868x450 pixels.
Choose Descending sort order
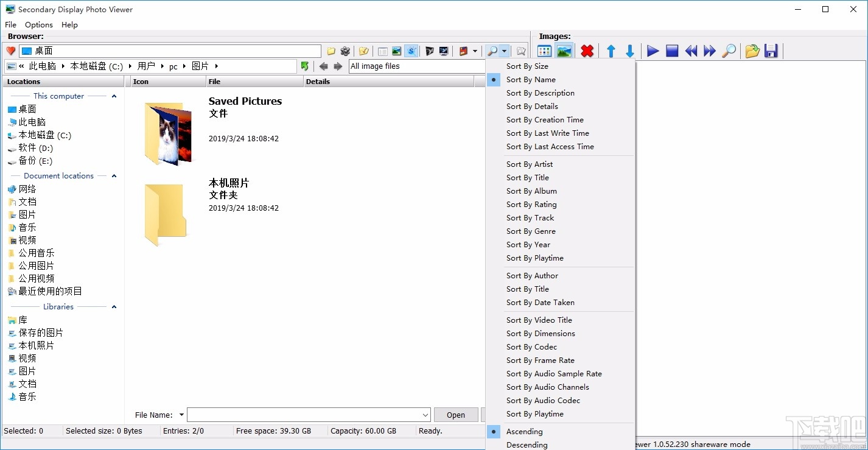pos(526,445)
